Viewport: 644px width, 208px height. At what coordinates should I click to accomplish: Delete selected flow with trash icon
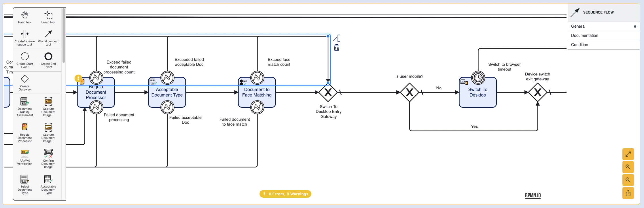click(336, 48)
